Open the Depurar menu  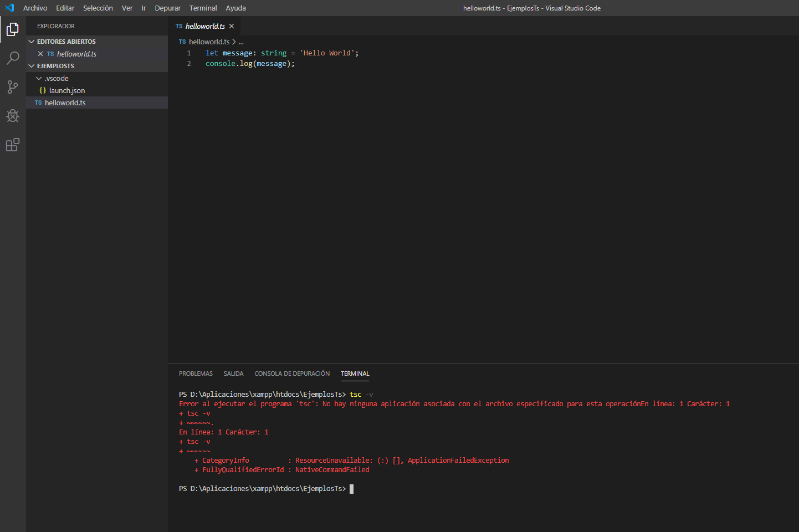pos(167,8)
